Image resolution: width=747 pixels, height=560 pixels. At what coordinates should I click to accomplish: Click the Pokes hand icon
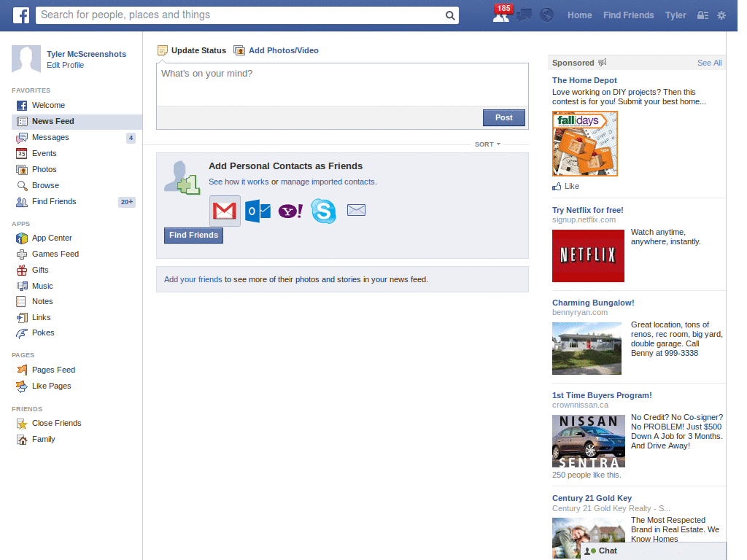(x=21, y=333)
